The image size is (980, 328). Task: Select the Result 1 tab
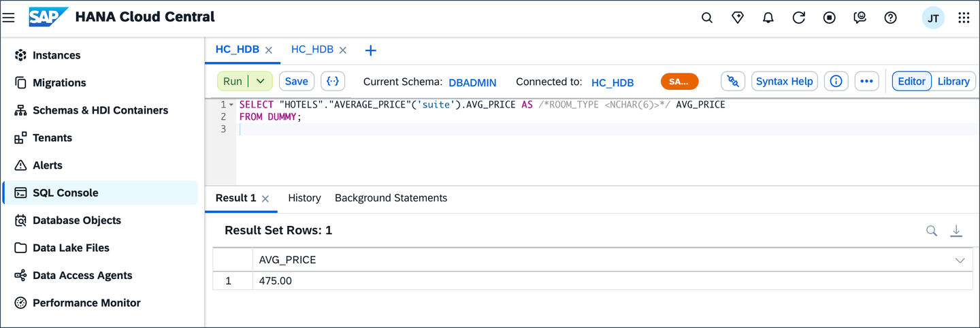pos(235,198)
